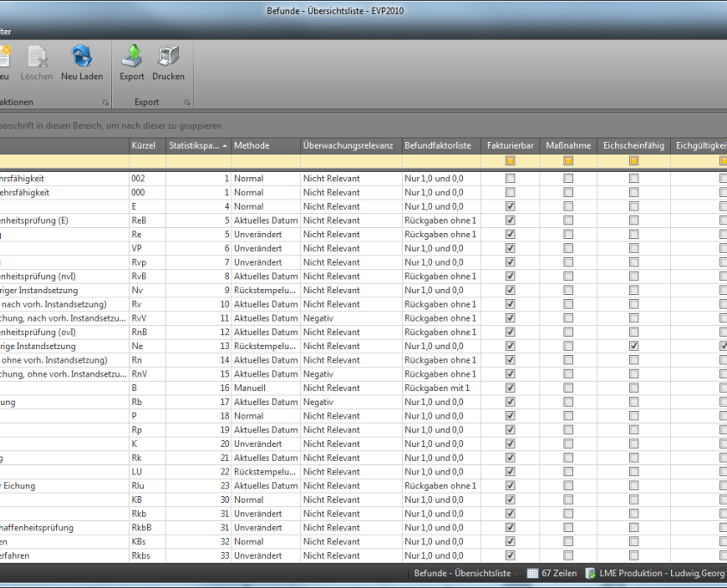Sort by Überwachungsrelevanz column header
Screen dimensions: 727x588
[x=351, y=145]
